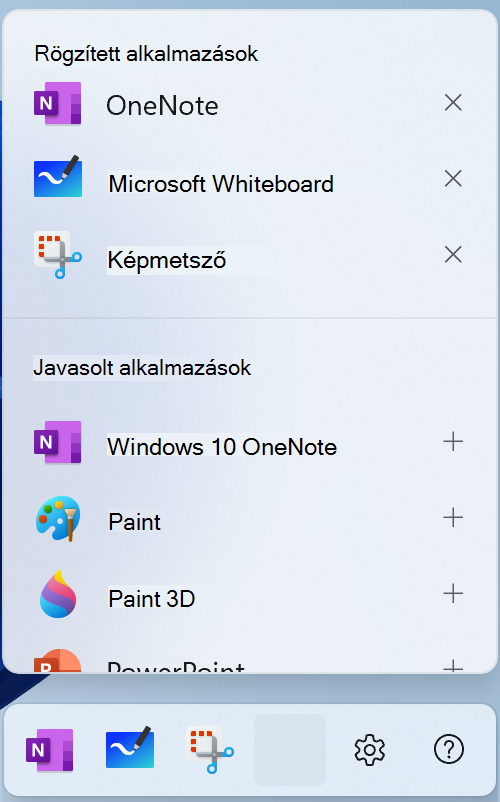Open settings via the gear icon
Viewport: 500px width, 802px height.
pyautogui.click(x=370, y=750)
